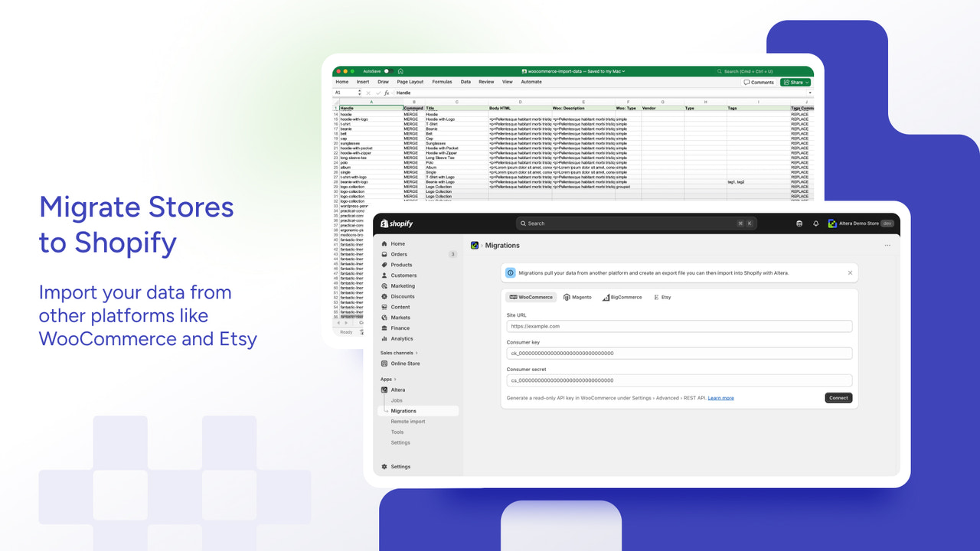Open Tools under Altera
The height and width of the screenshot is (551, 980).
pyautogui.click(x=397, y=432)
